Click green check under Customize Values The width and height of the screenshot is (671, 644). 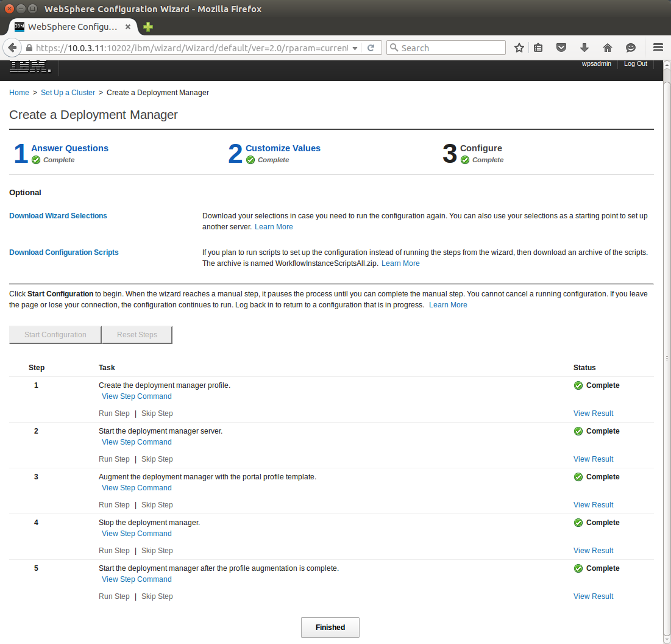tap(250, 160)
